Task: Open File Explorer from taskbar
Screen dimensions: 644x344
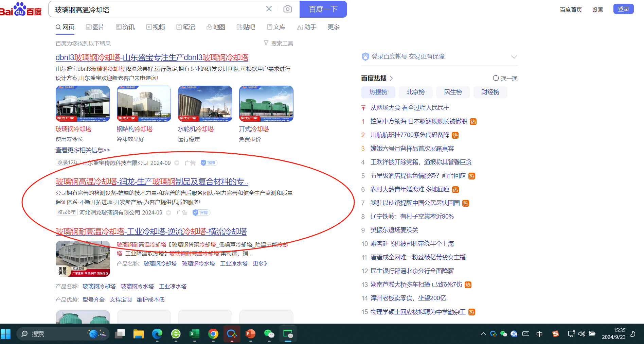Action: tap(138, 334)
